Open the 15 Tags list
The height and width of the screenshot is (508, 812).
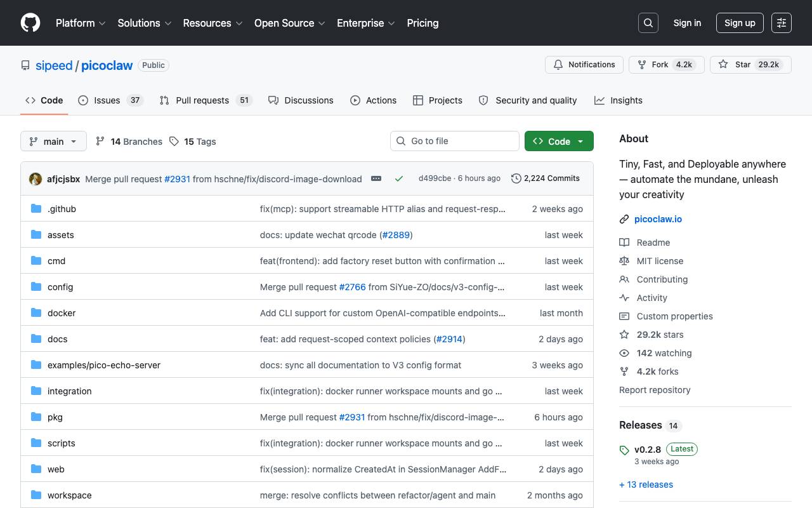click(193, 142)
